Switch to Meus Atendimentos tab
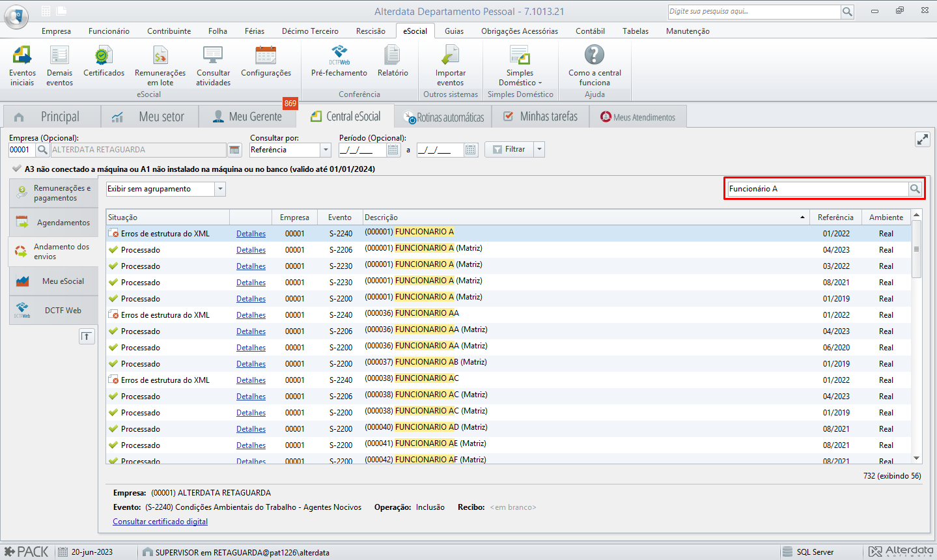 pyautogui.click(x=637, y=117)
